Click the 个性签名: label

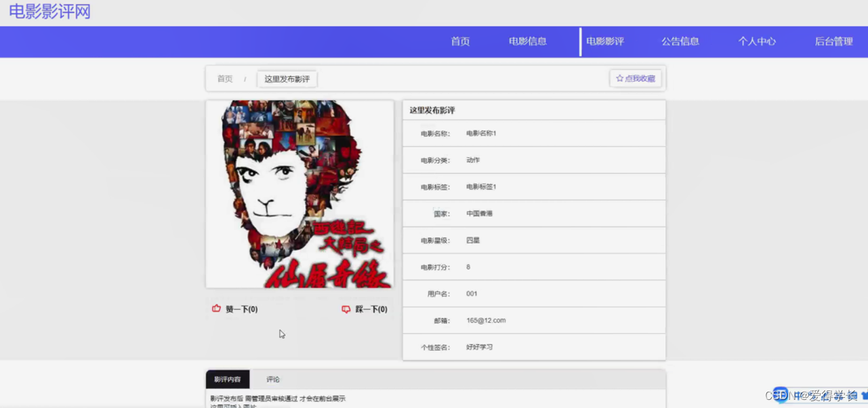tap(435, 348)
